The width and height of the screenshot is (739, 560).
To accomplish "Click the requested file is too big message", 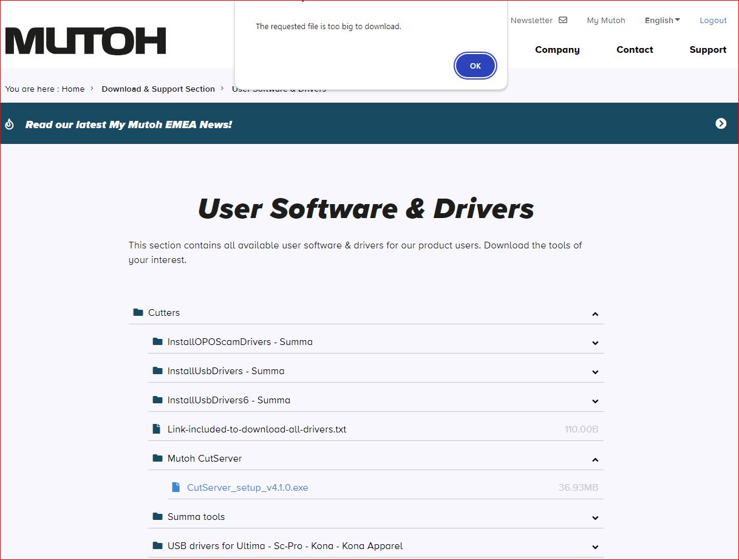I will point(329,26).
